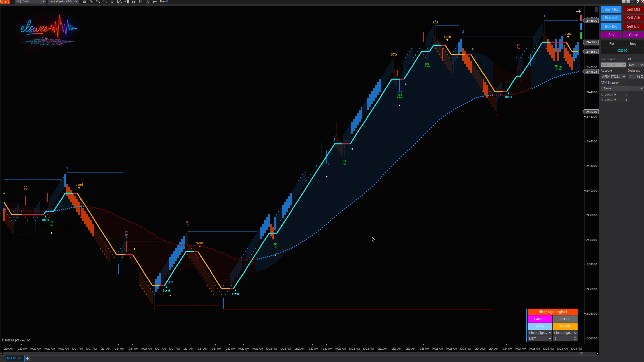Click the add new tab plus icon
The image size is (644, 362).
coord(27,358)
